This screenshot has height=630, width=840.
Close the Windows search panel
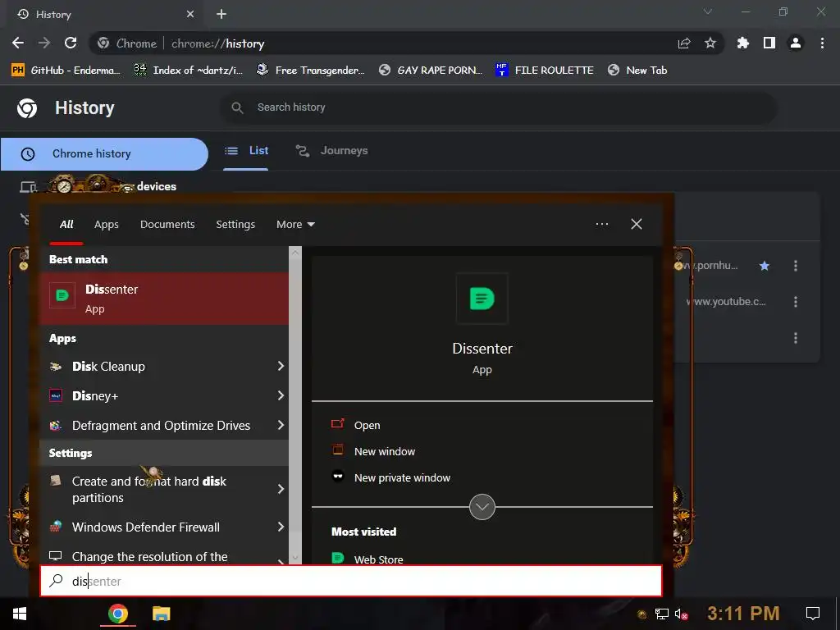tap(637, 224)
